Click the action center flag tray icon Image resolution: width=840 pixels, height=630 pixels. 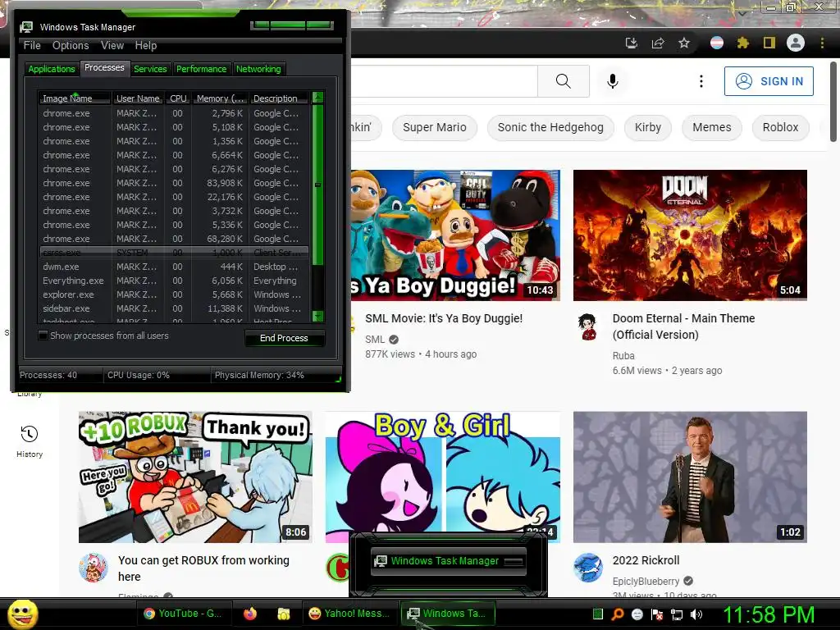point(657,614)
